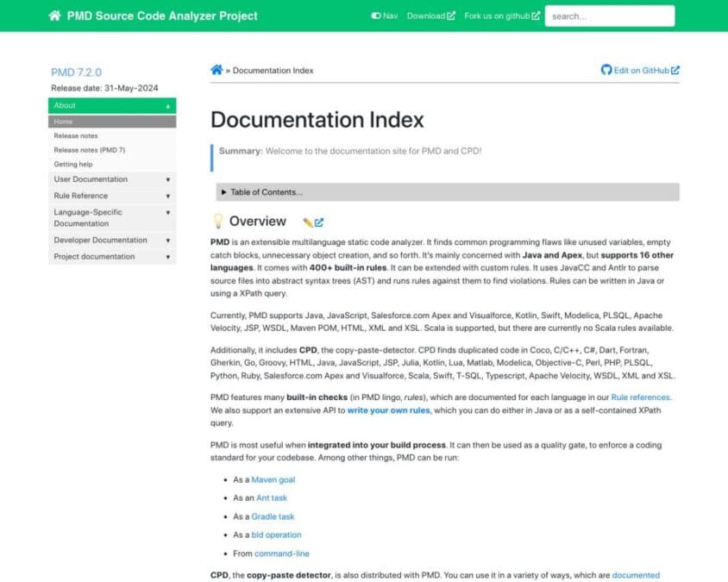
Task: Toggle the Nav sidebar switch
Action: click(384, 16)
